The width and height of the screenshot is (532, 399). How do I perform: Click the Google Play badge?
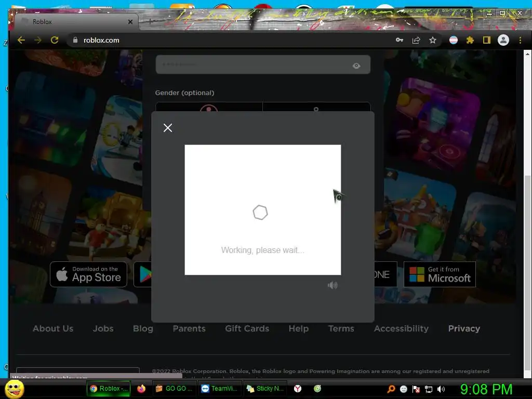tap(143, 274)
